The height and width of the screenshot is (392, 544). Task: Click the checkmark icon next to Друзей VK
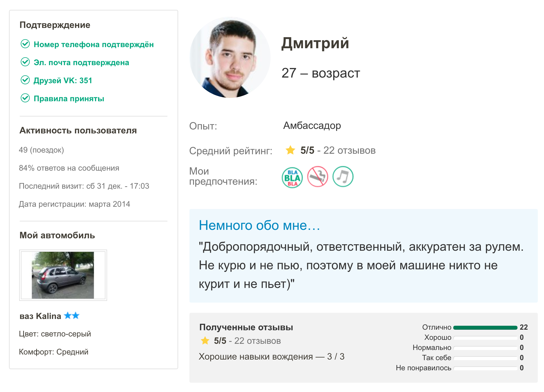click(x=25, y=80)
